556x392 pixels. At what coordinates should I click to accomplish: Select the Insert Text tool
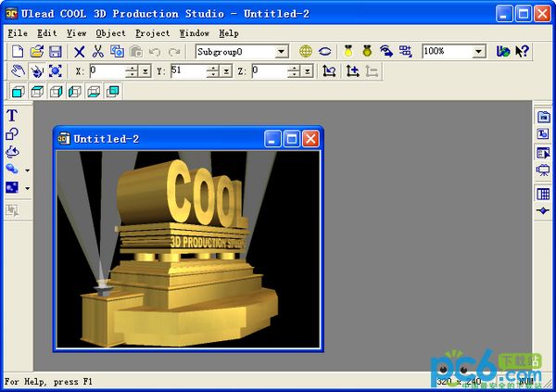12,116
